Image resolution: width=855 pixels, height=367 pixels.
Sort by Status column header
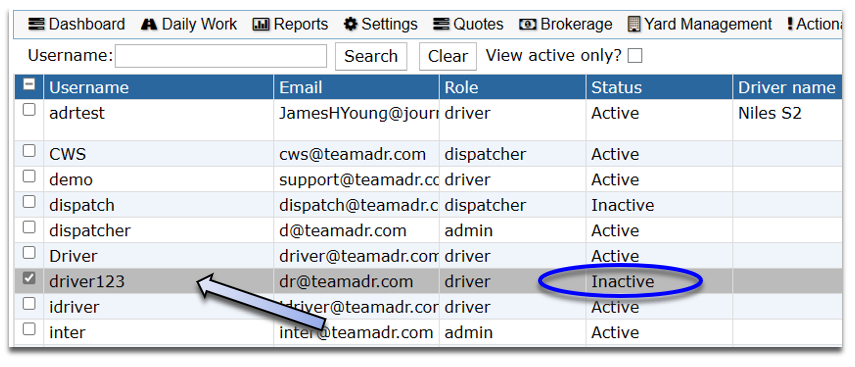[x=659, y=87]
